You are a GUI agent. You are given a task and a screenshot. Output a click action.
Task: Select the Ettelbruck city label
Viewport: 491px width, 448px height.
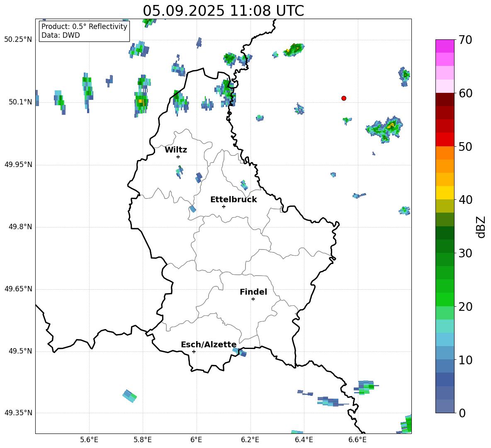(x=233, y=200)
